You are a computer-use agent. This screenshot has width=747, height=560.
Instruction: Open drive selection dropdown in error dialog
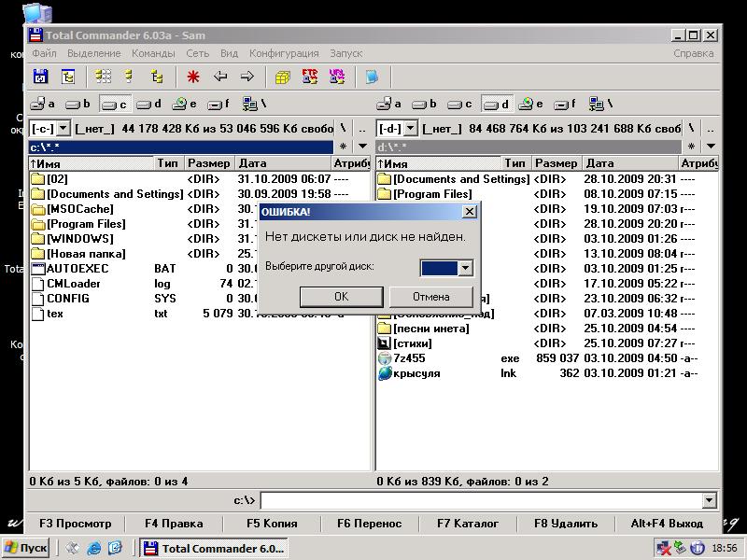tap(465, 268)
